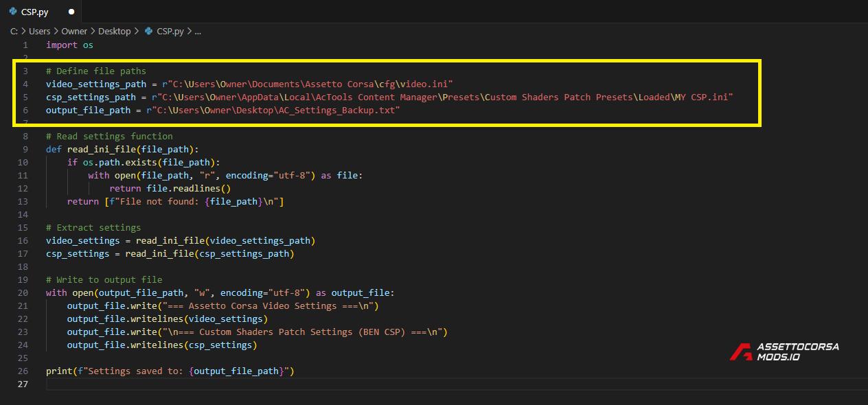Click 'output_file.writelines(csp_settings)' line
868x405 pixels.
click(162, 345)
